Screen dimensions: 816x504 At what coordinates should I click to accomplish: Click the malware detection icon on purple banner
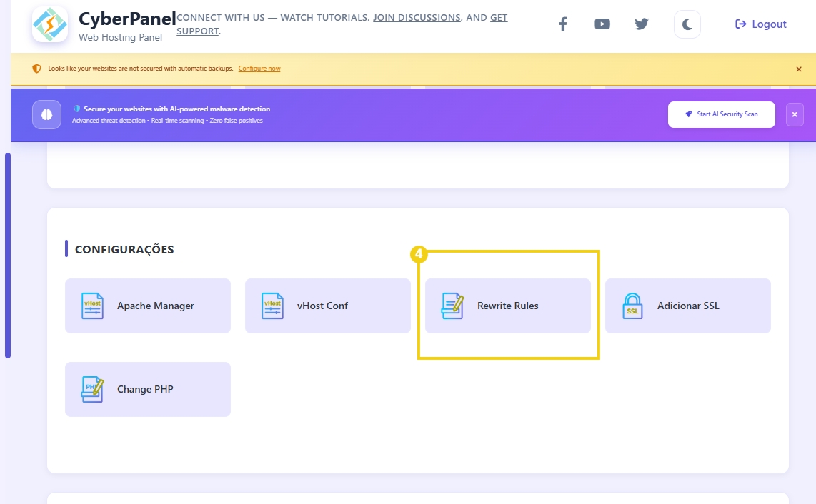point(46,114)
